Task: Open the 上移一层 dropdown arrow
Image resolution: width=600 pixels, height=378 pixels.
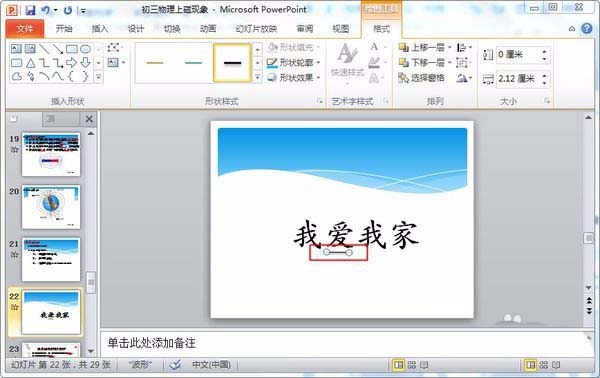Action: [x=450, y=47]
